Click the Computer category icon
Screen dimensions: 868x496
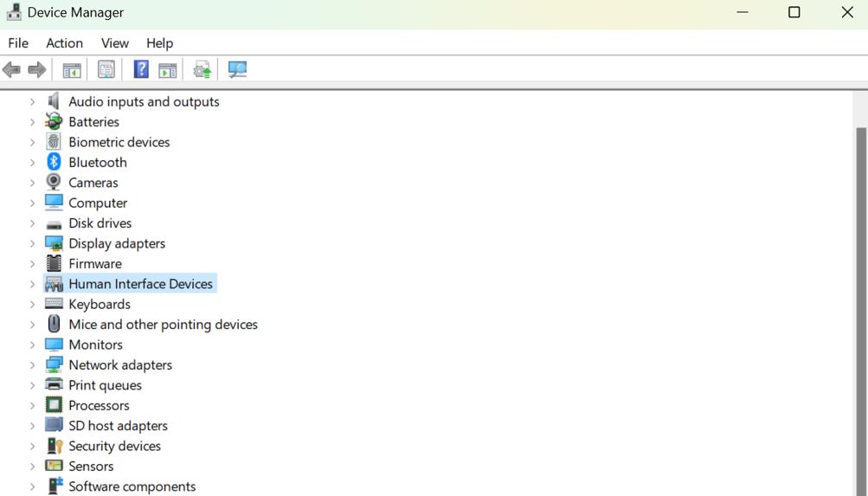click(54, 203)
